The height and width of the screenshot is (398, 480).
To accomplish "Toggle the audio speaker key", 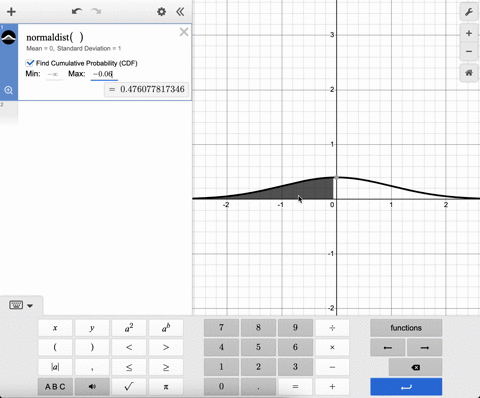I will point(92,387).
